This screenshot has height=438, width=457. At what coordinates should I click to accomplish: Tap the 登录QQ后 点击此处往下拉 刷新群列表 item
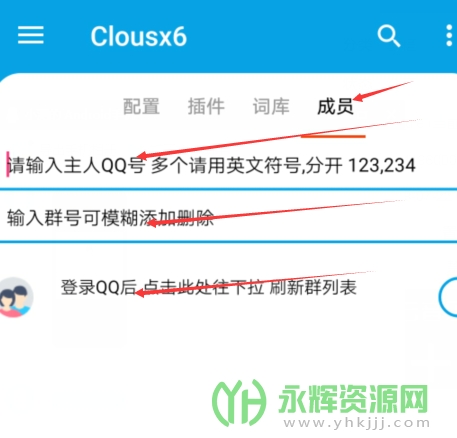(x=209, y=287)
